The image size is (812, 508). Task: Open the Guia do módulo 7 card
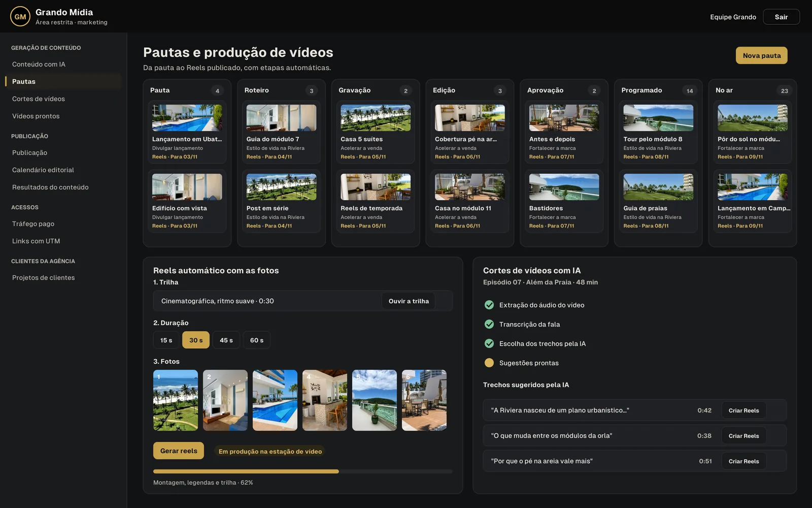[281, 132]
